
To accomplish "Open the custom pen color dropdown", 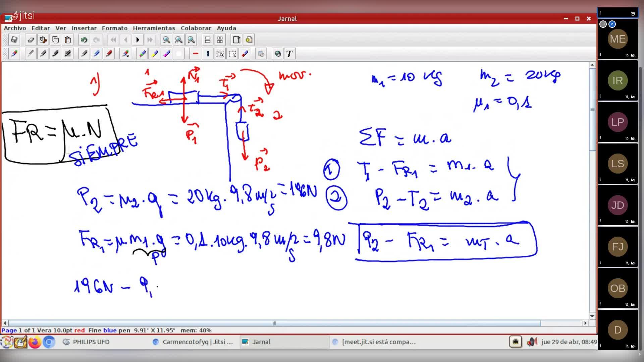I will coord(125,54).
